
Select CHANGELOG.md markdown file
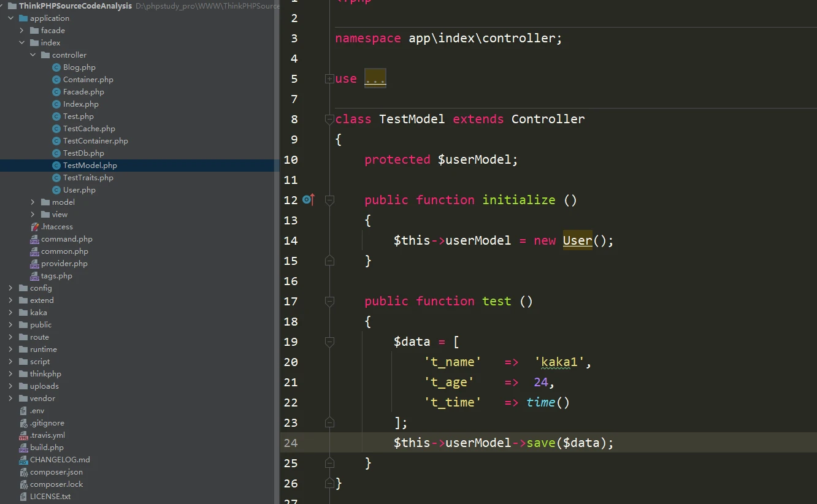point(59,460)
